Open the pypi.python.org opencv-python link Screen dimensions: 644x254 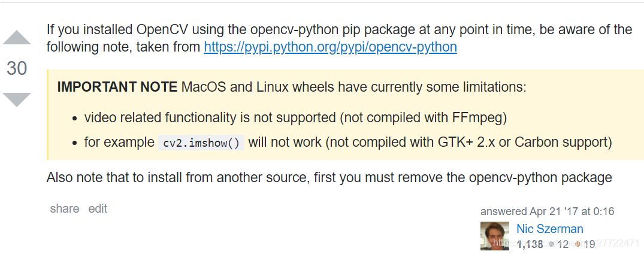coord(330,47)
